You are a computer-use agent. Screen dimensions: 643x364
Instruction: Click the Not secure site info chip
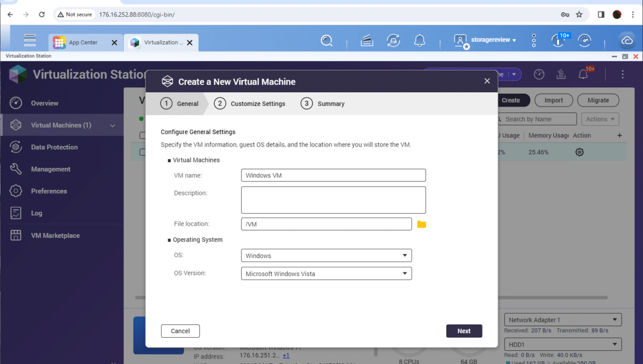[75, 15]
